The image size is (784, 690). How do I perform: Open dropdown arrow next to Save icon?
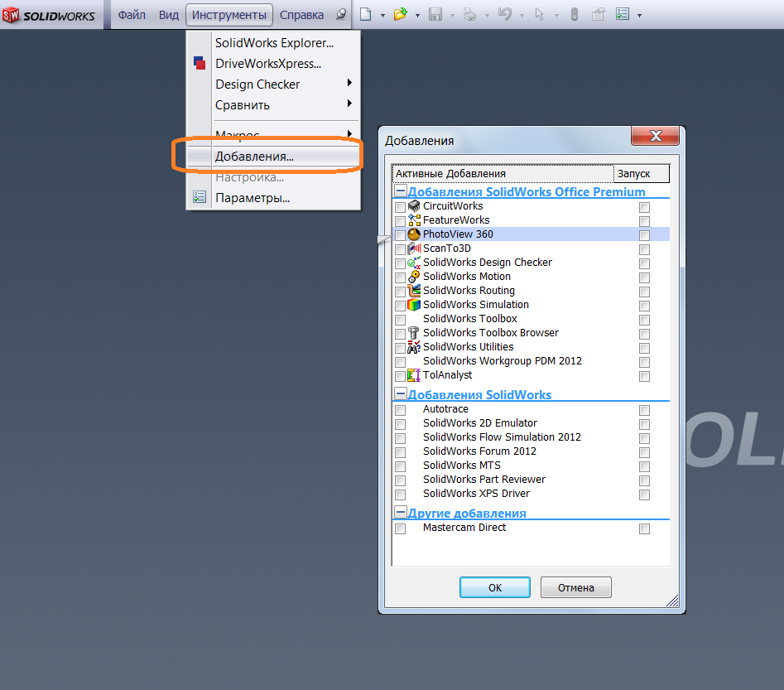(452, 16)
